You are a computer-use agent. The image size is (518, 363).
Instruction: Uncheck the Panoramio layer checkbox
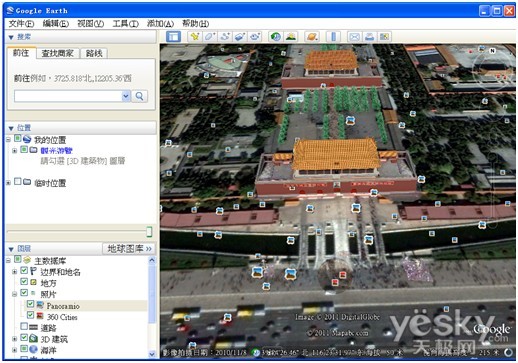pos(30,304)
